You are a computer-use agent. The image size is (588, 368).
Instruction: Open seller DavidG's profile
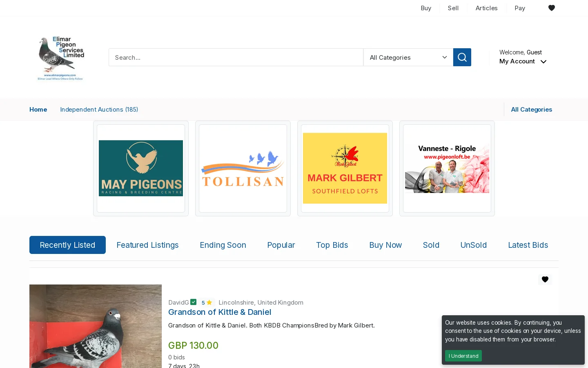[178, 303]
